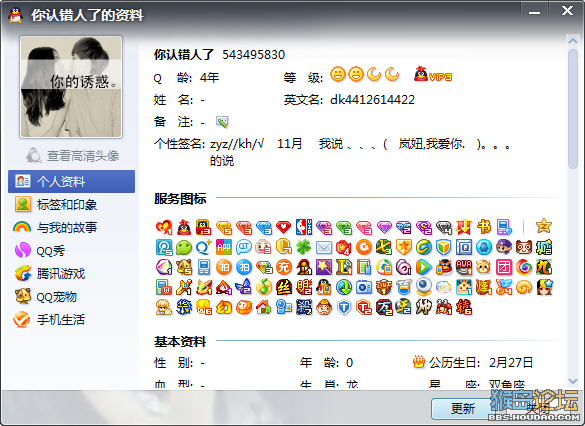Click the blue camera service icon
The width and height of the screenshot is (585, 426).
[364, 287]
